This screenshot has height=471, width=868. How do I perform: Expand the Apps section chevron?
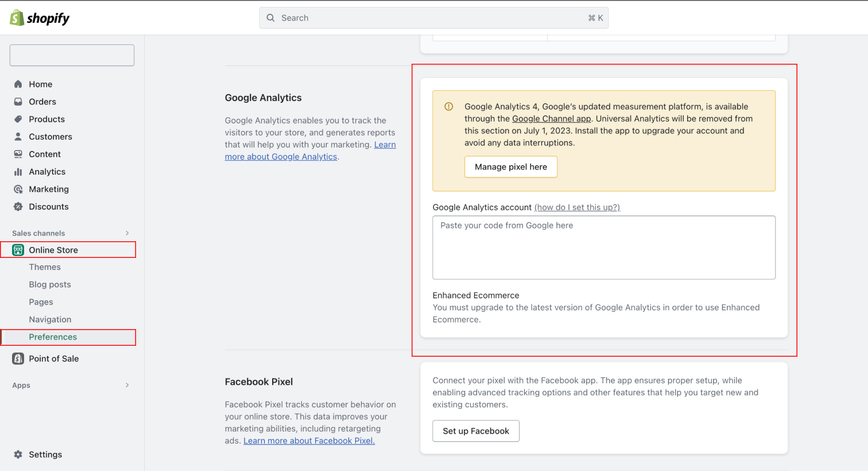coord(127,385)
